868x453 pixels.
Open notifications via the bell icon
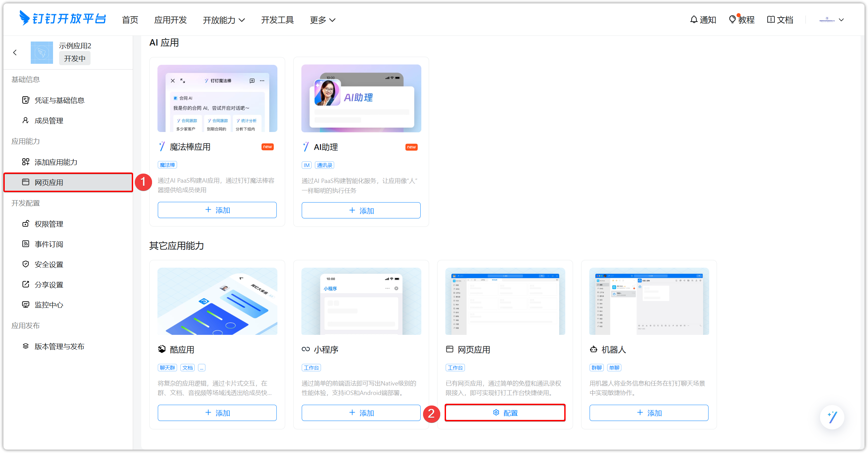click(x=694, y=20)
